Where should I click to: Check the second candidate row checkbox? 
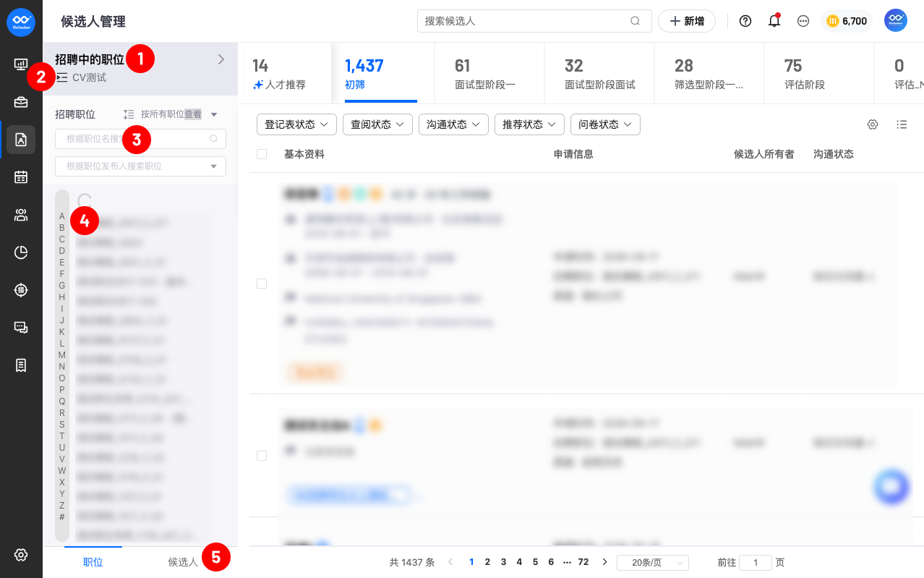[x=262, y=456]
